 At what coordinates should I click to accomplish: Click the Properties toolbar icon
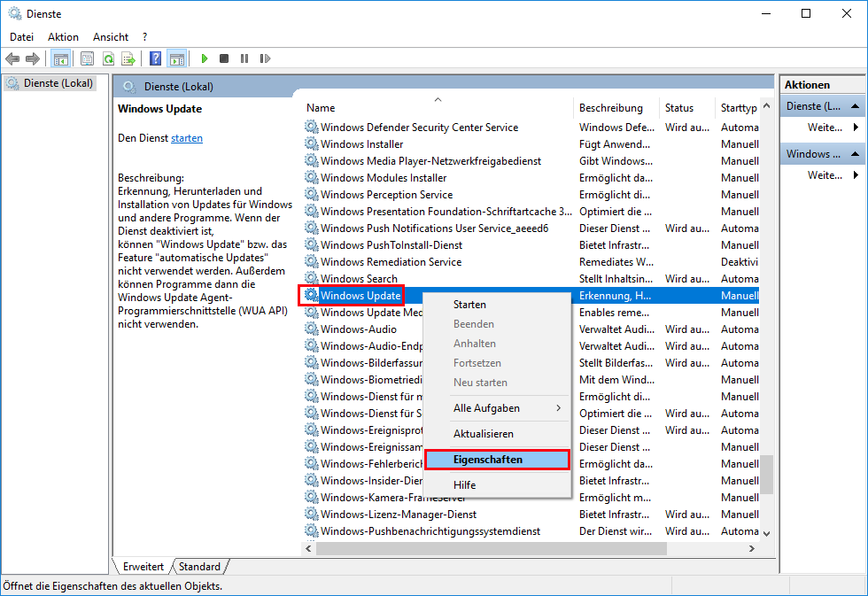pyautogui.click(x=87, y=58)
